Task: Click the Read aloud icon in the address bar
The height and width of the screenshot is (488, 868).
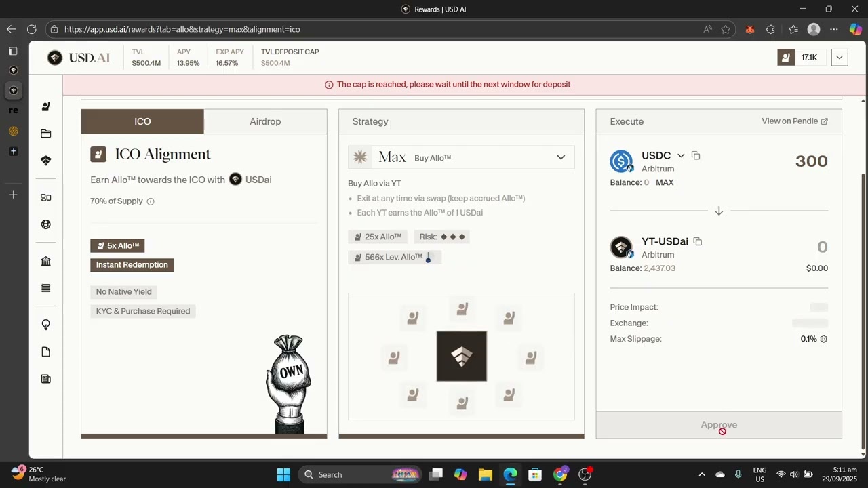Action: coord(707,29)
